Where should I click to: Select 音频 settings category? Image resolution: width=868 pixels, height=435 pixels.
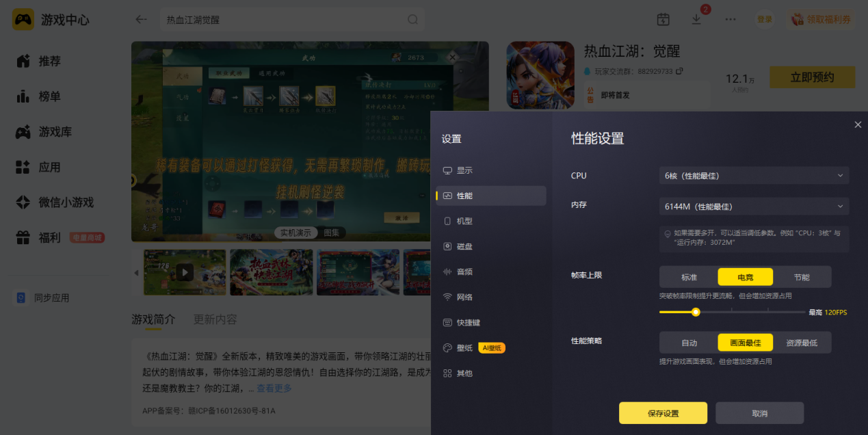point(491,272)
